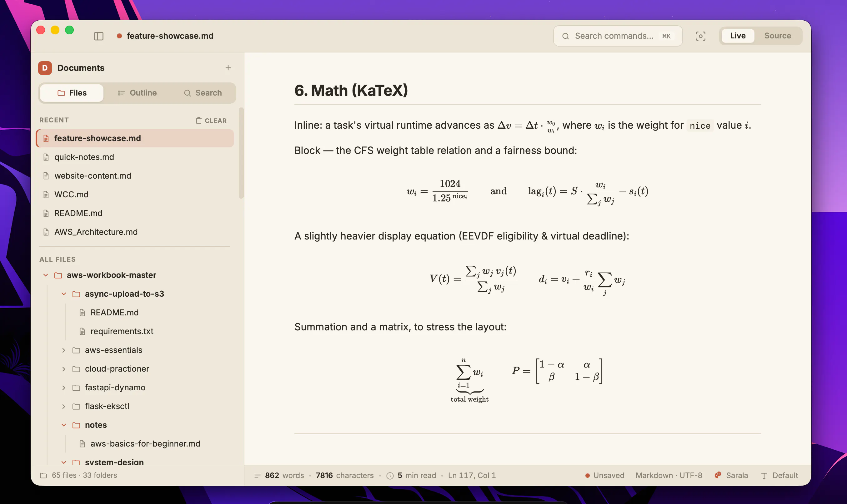
Task: Click the '5 min read' estimate
Action: [x=417, y=476]
